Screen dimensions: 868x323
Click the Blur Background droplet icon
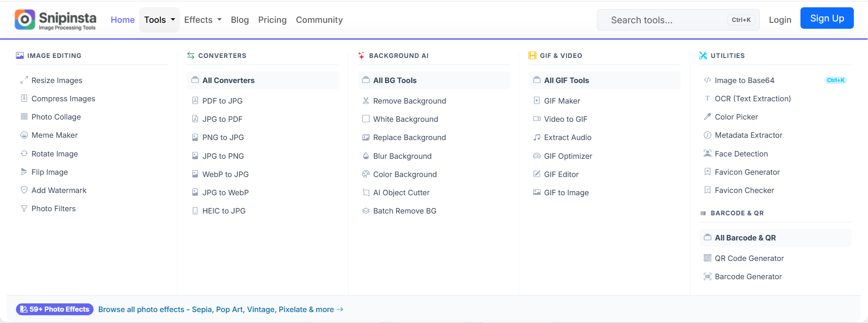tap(366, 156)
